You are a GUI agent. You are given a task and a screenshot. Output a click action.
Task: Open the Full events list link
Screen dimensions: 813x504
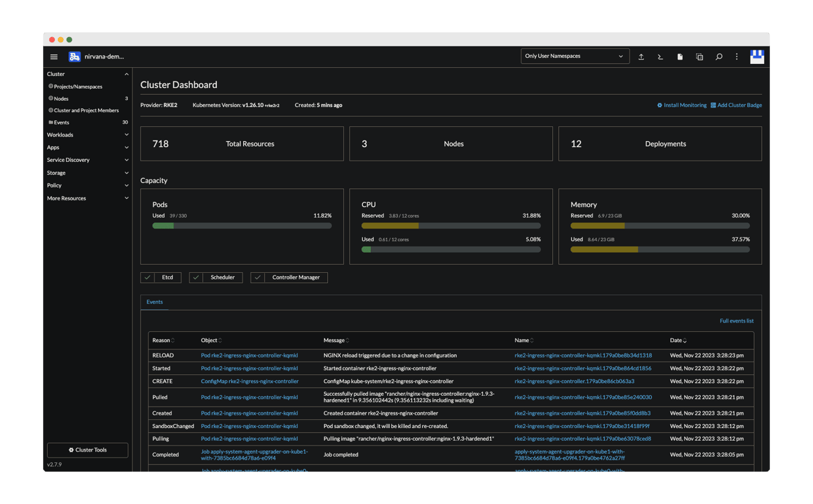pyautogui.click(x=736, y=321)
